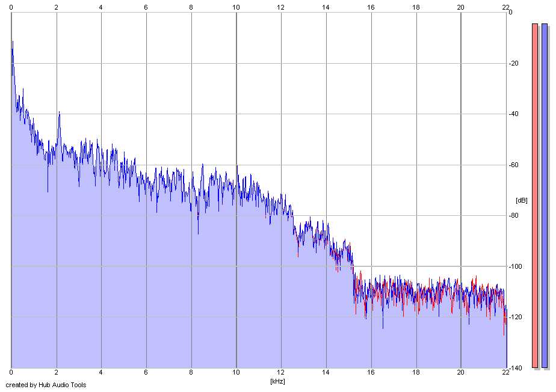Image resolution: width=556 pixels, height=392 pixels.
Task: Click the 10 kHz label on bottom axis
Action: pyautogui.click(x=236, y=372)
